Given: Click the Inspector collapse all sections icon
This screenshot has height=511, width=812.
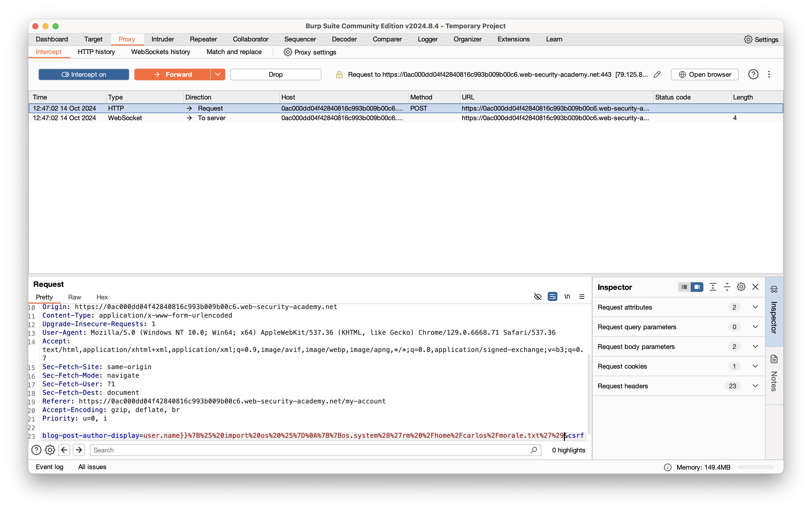Looking at the screenshot, I should pos(727,287).
